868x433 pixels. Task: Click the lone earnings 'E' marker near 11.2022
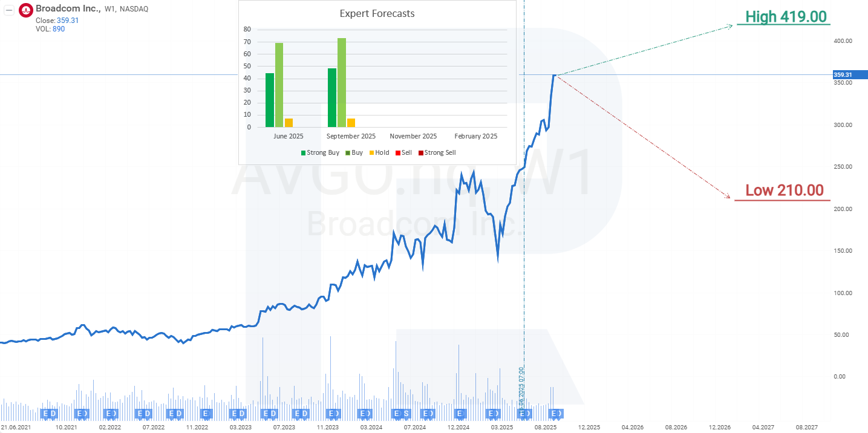[x=206, y=414]
